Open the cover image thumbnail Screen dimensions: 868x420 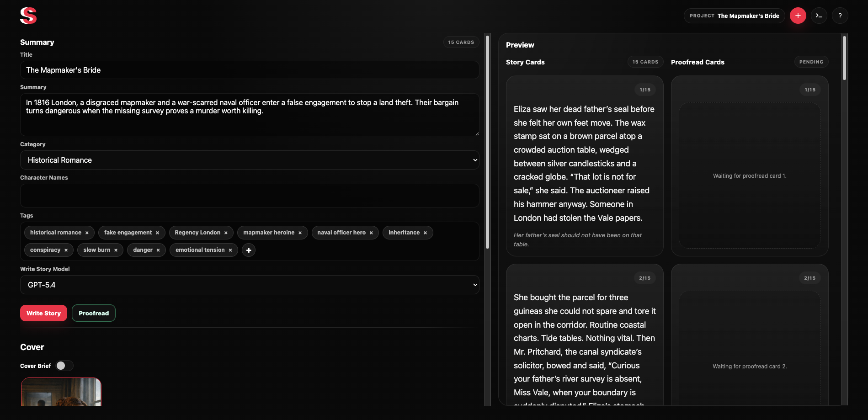[x=61, y=392]
